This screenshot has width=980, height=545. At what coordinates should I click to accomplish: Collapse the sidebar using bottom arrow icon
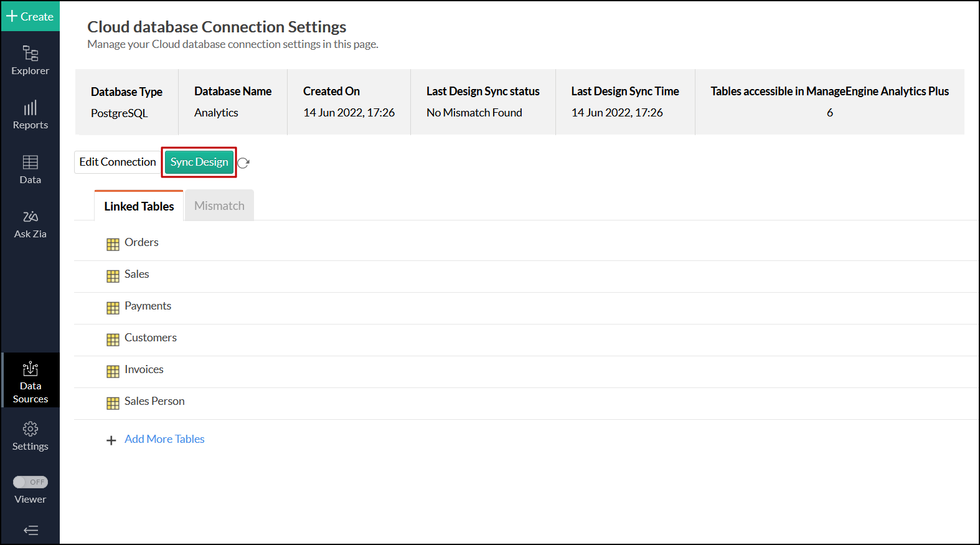click(x=31, y=530)
